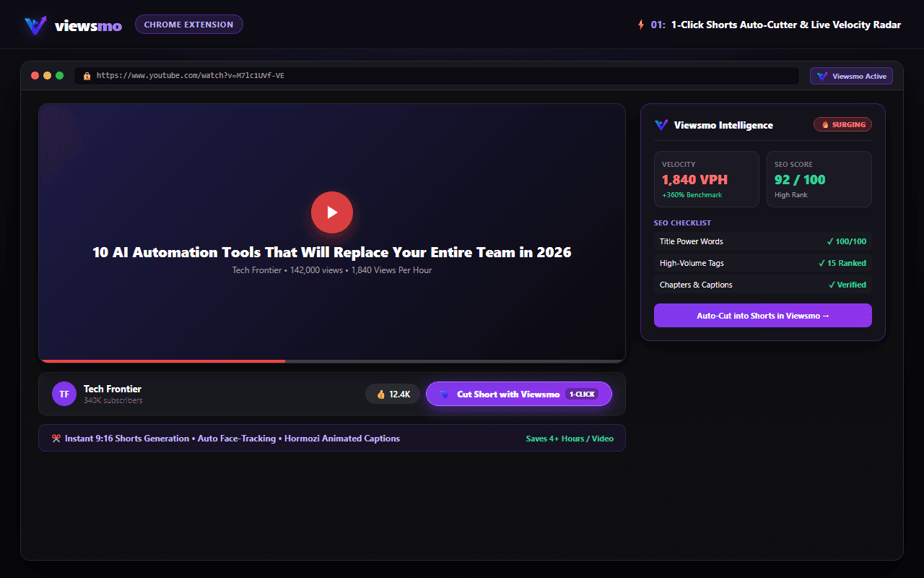Click the scissors icon in the features banner
The width and height of the screenshot is (924, 578).
click(x=56, y=438)
